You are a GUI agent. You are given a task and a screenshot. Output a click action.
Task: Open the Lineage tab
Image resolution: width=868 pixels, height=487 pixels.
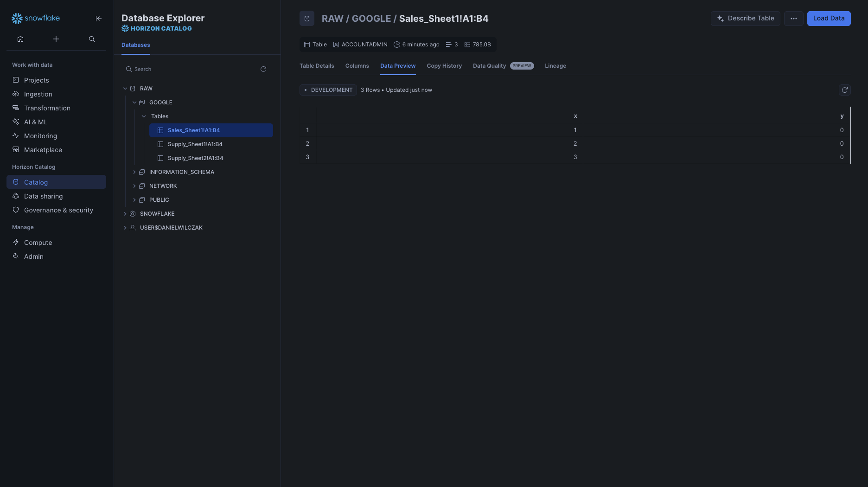tap(555, 66)
